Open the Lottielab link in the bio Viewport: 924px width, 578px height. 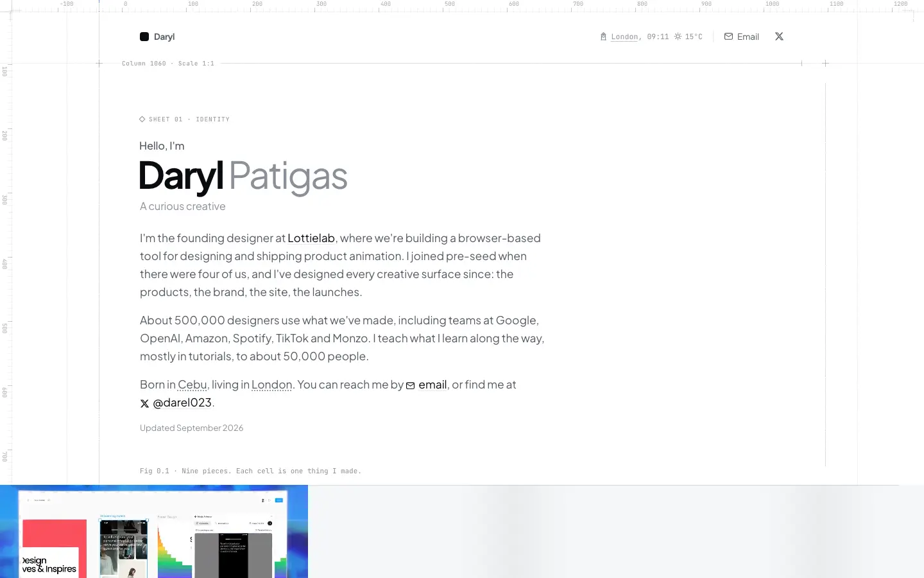click(x=311, y=238)
